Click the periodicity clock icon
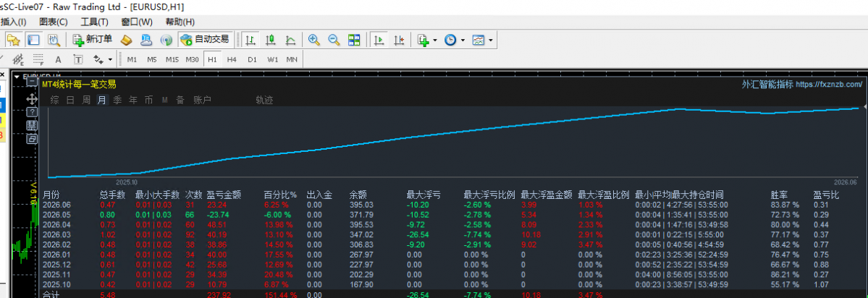The width and height of the screenshot is (868, 298). [451, 40]
